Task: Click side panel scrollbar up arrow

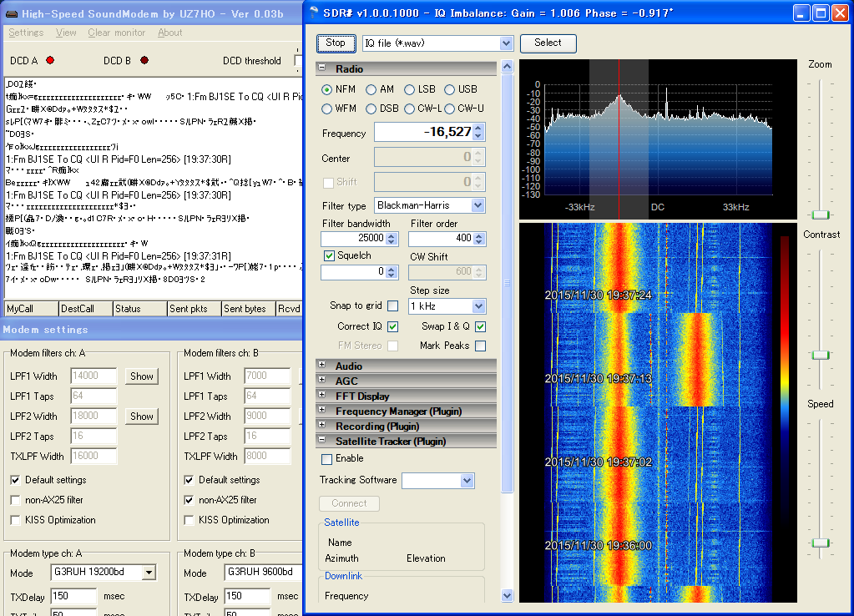Action: click(x=507, y=67)
